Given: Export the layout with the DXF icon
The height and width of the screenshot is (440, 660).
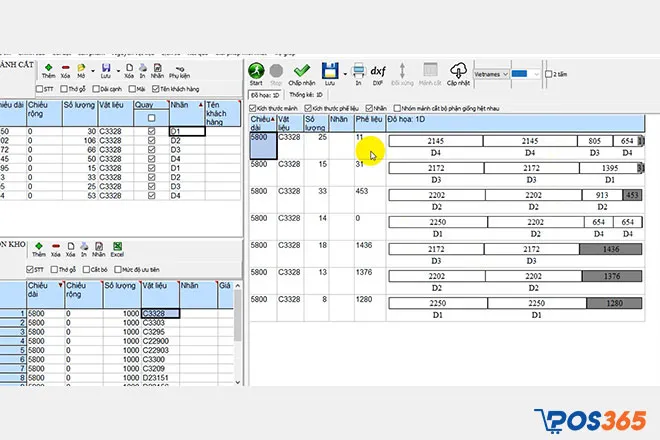Looking at the screenshot, I should (378, 71).
